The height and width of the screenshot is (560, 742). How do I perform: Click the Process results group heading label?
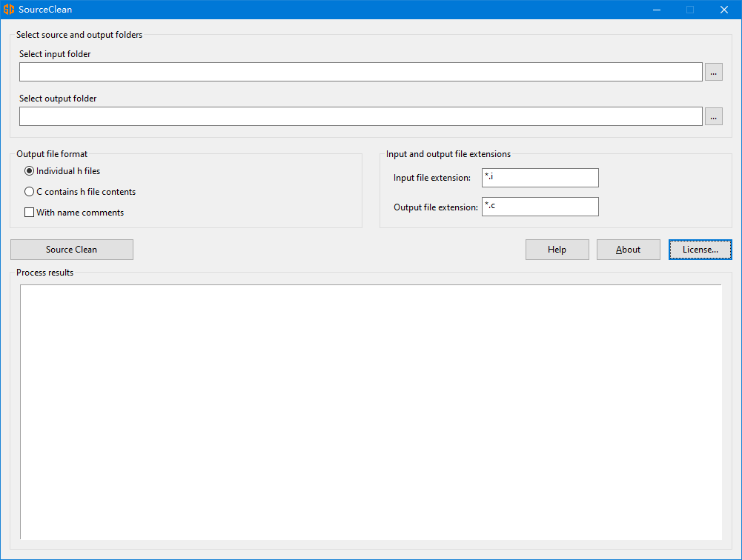tap(45, 273)
